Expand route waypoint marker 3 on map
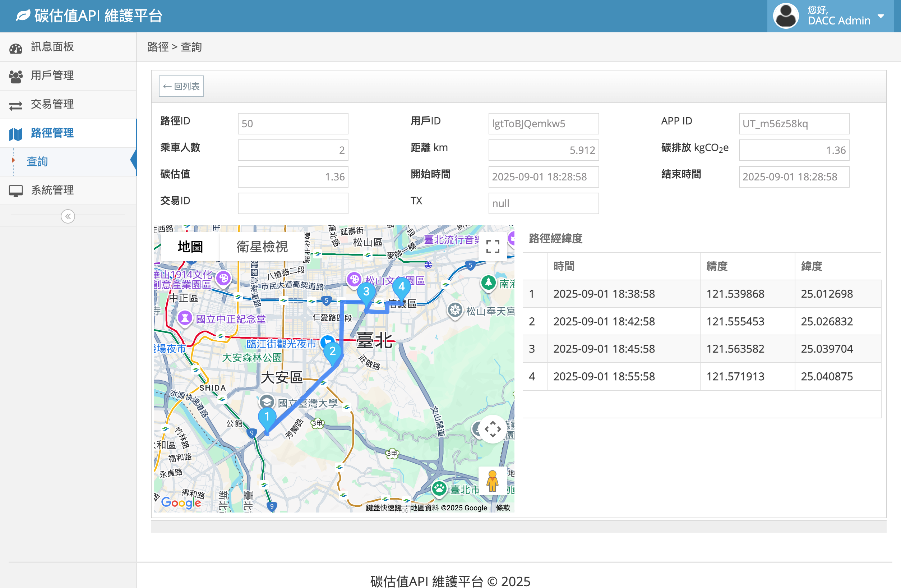 [366, 291]
